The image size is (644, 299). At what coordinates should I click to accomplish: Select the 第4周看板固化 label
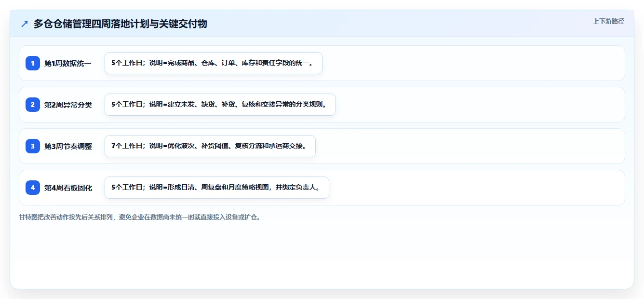68,188
